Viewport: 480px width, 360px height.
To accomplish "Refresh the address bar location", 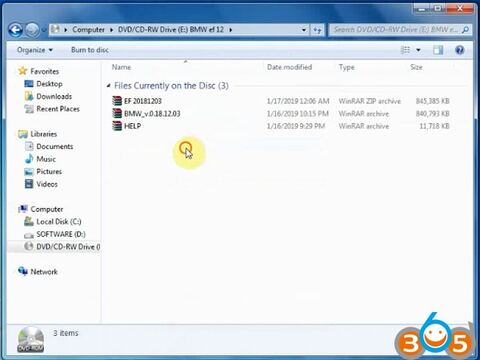I will click(317, 30).
